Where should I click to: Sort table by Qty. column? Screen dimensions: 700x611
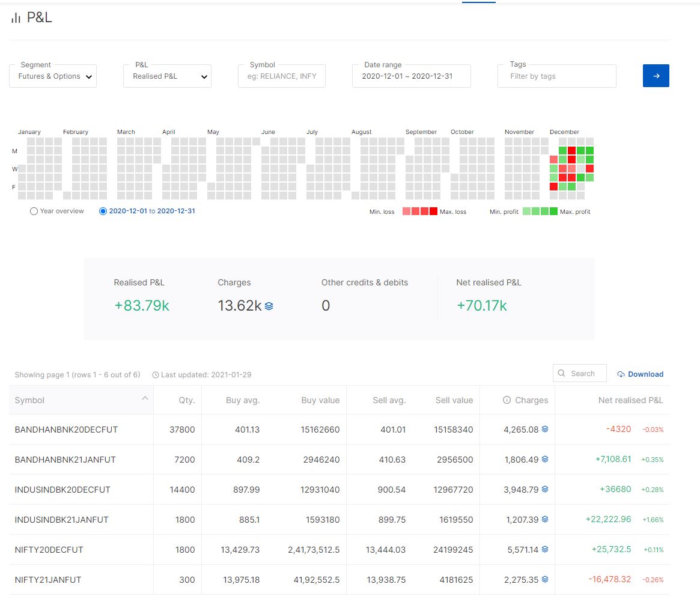click(x=187, y=400)
